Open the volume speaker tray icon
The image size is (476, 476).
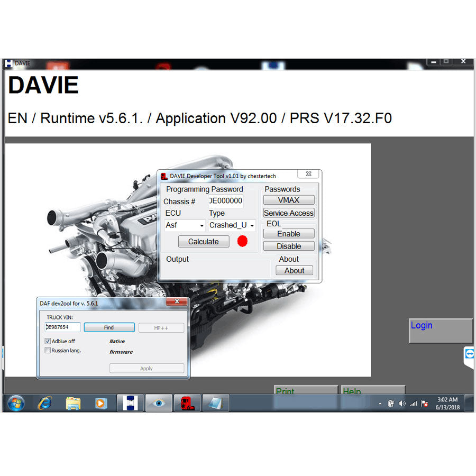[402, 404]
